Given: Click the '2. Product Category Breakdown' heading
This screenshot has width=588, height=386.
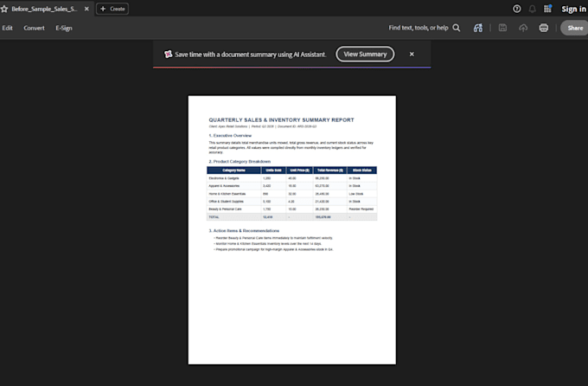Looking at the screenshot, I should click(x=240, y=162).
